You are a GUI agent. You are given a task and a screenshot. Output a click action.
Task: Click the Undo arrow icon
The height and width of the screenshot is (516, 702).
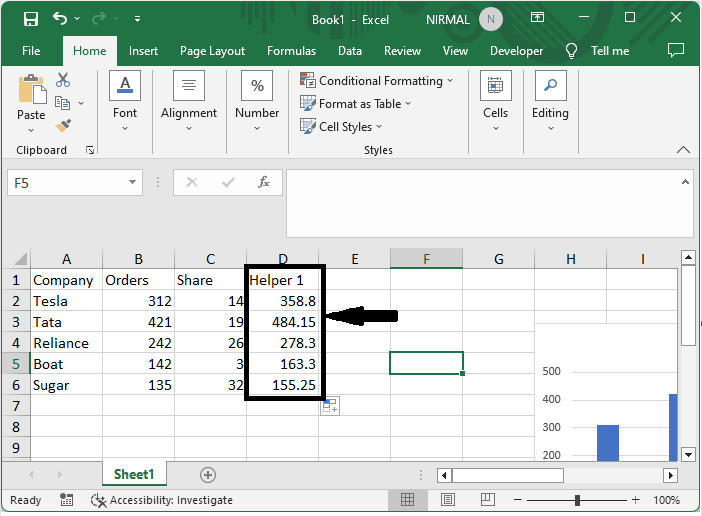[60, 18]
